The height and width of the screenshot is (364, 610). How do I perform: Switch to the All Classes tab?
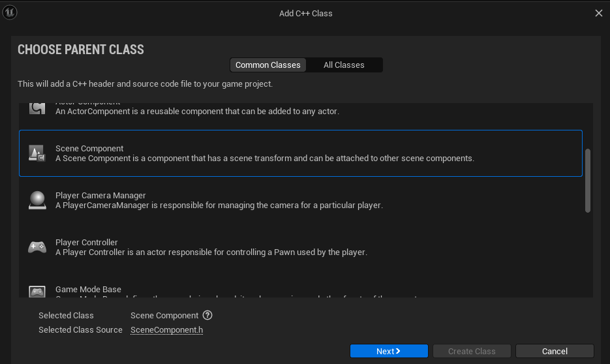pyautogui.click(x=344, y=65)
